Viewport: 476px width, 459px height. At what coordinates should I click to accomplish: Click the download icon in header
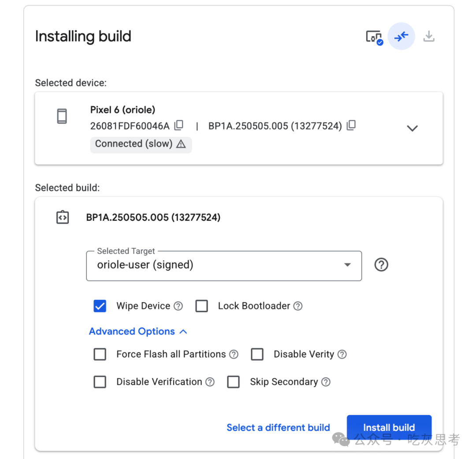(x=429, y=36)
